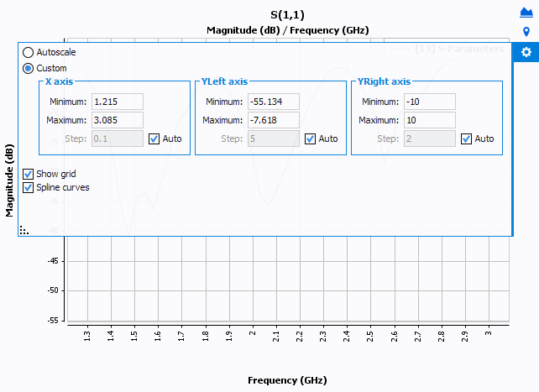Select the Autoscale radio button

[x=28, y=52]
